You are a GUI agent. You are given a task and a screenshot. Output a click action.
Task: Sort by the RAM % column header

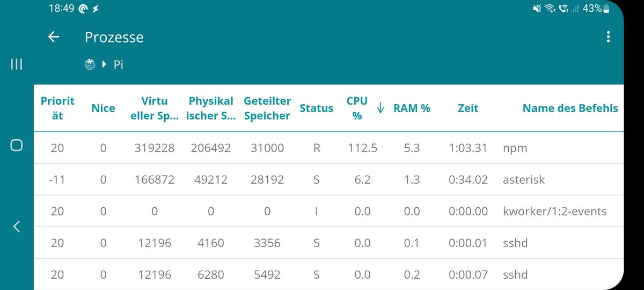(412, 108)
